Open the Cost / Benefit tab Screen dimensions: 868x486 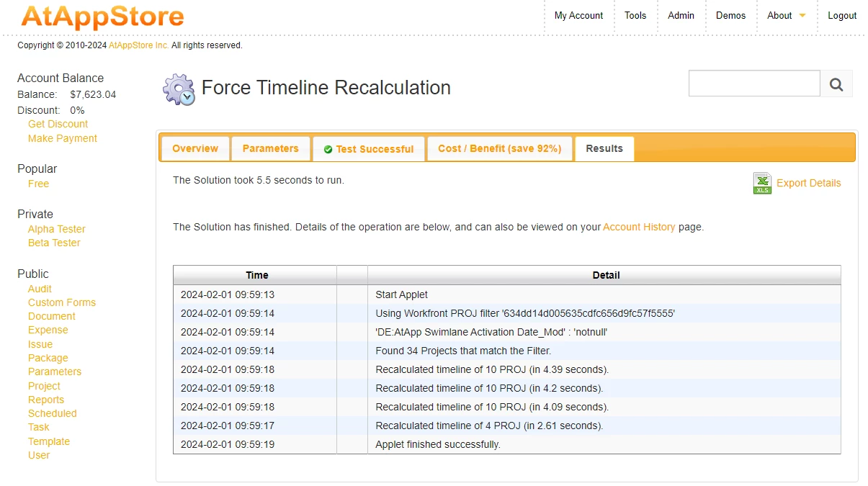pyautogui.click(x=500, y=148)
